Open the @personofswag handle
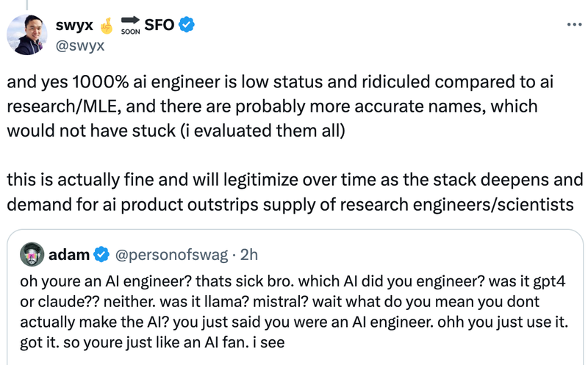 tap(171, 255)
